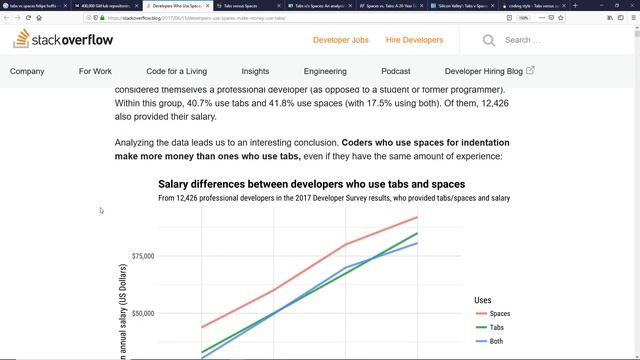Click the address bar URL
The width and height of the screenshot is (640, 360).
click(x=197, y=18)
